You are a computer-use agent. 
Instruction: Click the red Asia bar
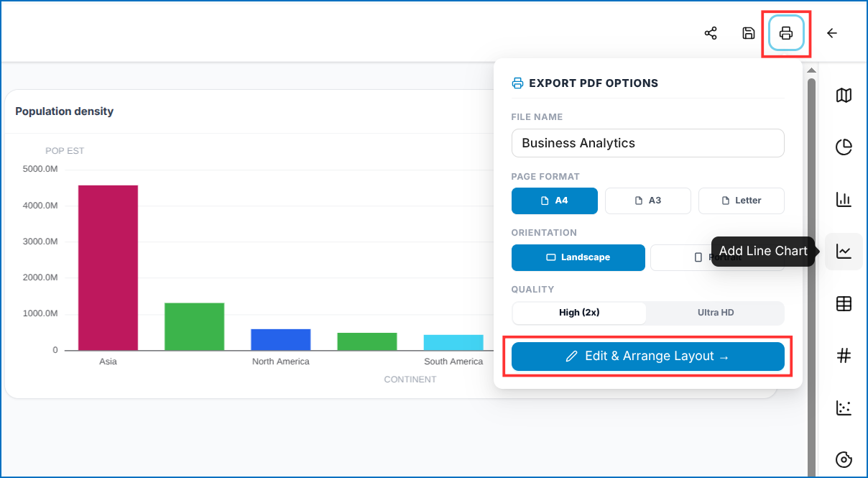coord(108,267)
